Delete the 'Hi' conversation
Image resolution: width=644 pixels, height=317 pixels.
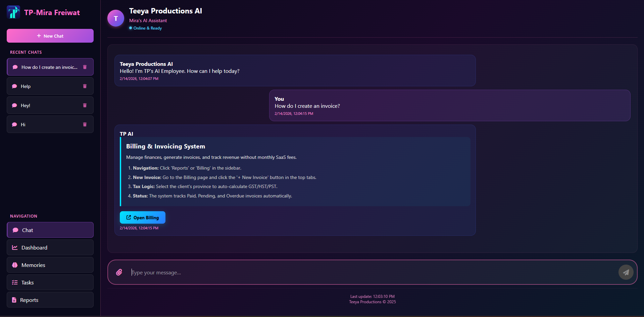84,124
